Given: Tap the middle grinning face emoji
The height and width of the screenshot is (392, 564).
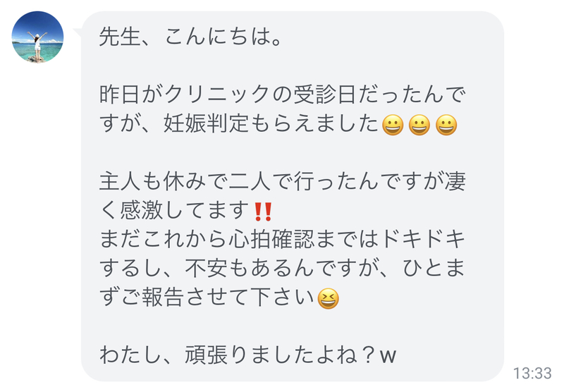Looking at the screenshot, I should 419,125.
